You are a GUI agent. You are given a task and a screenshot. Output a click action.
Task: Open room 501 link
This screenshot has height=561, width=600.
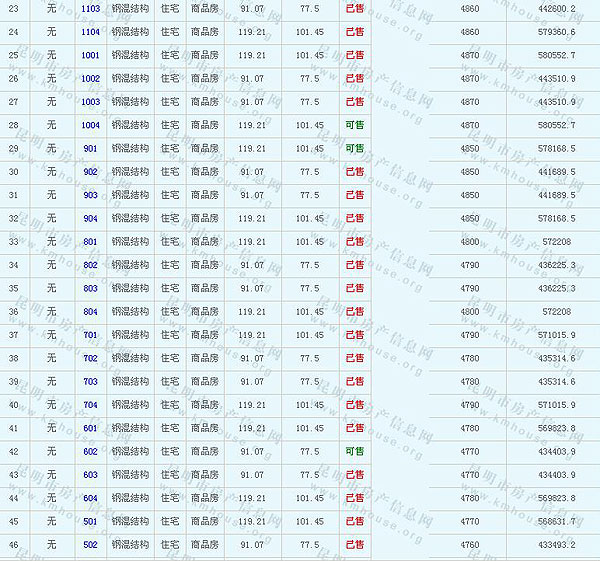90,521
